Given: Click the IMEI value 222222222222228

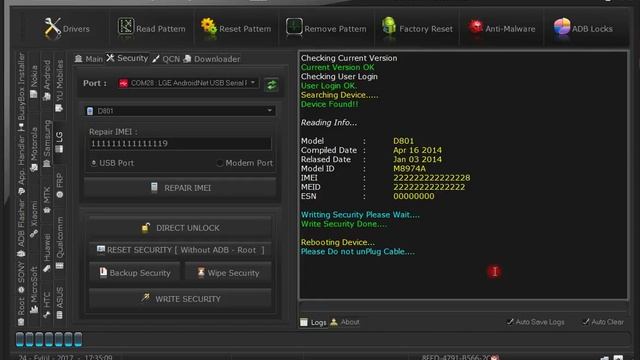Looking at the screenshot, I should (x=431, y=178).
